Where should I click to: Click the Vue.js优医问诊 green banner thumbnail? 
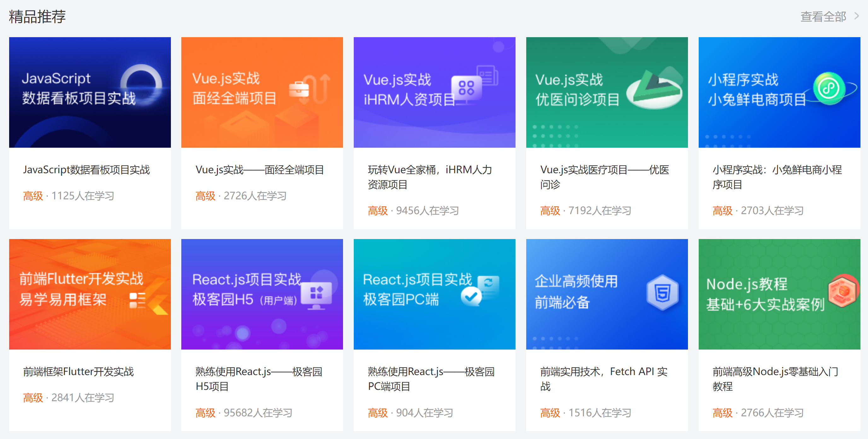pos(607,92)
